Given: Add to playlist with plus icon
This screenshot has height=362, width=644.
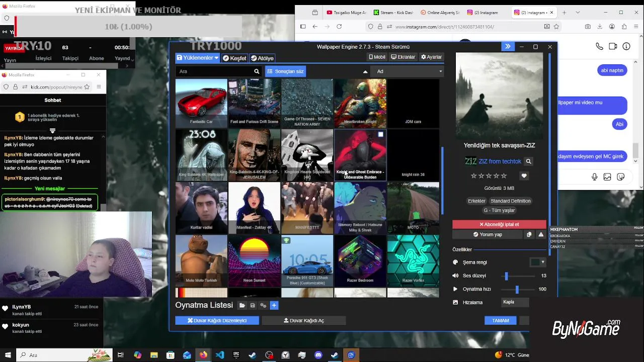Looking at the screenshot, I should tap(274, 305).
